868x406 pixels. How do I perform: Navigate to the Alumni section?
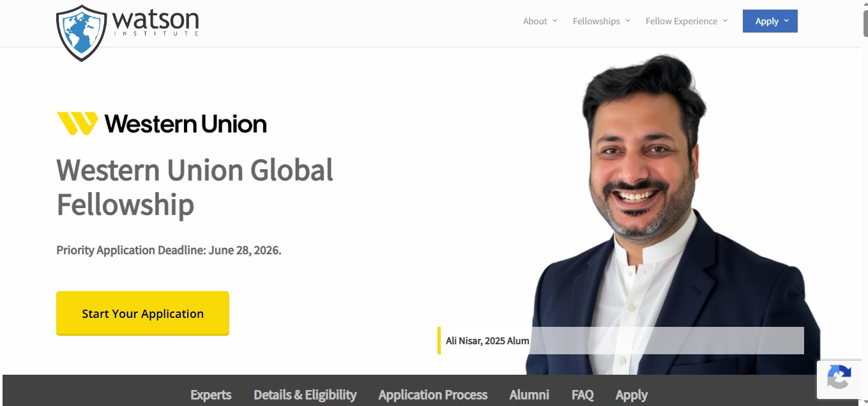(529, 395)
